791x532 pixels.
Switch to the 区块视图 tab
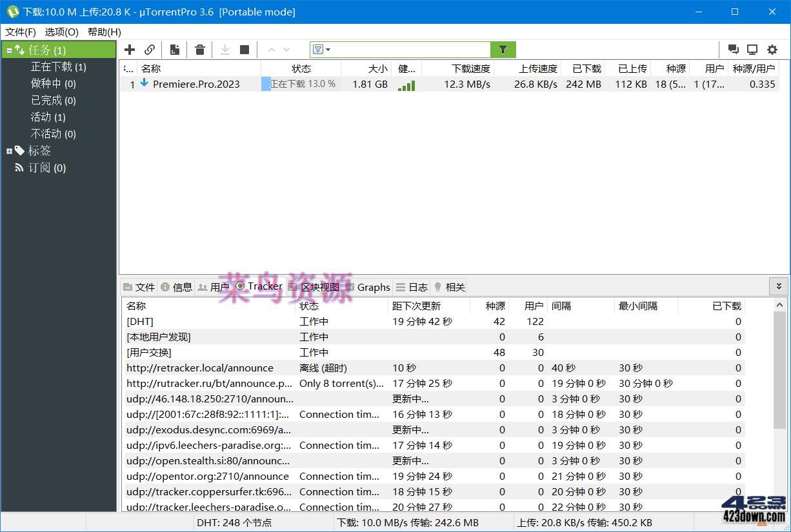[x=323, y=287]
